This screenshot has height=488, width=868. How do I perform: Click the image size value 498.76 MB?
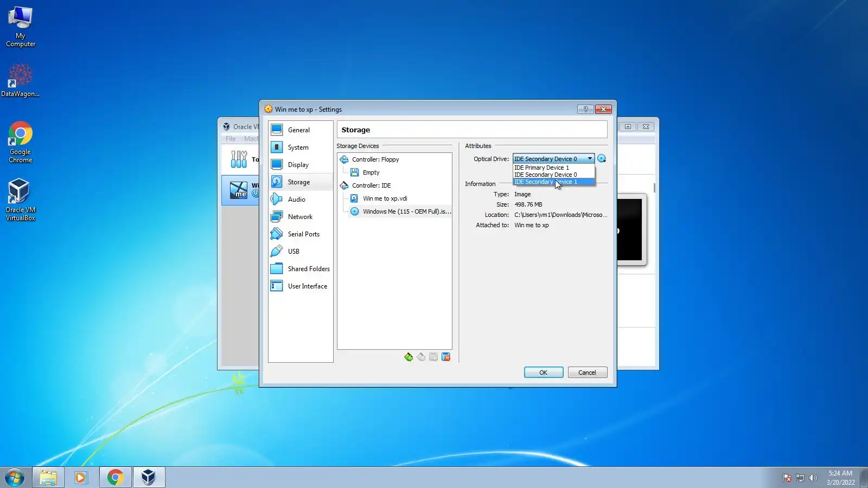[x=528, y=204]
